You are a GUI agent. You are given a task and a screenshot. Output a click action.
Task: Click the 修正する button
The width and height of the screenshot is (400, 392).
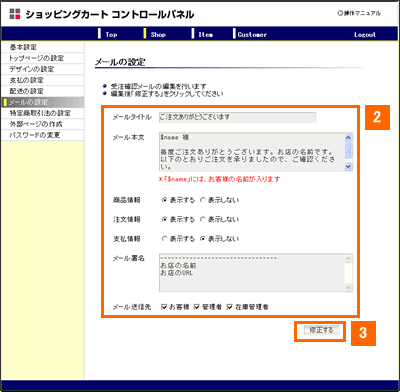point(321,330)
